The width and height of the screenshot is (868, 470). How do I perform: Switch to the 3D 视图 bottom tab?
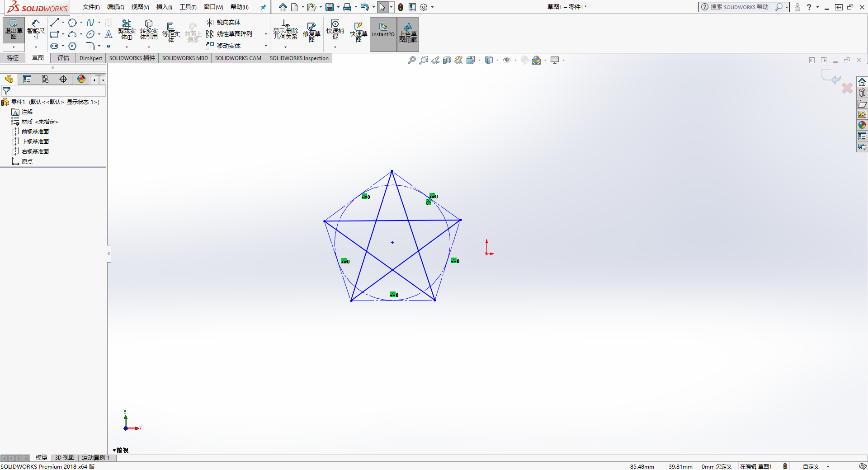click(65, 458)
